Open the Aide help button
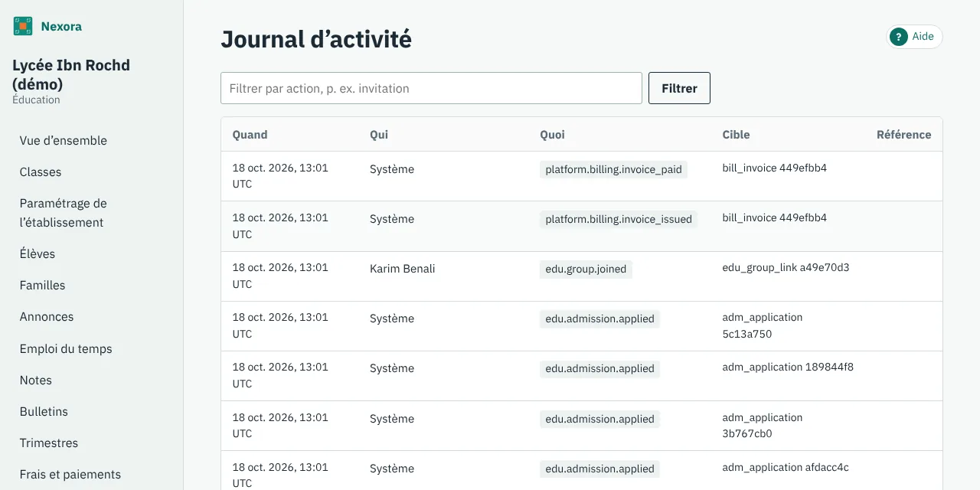The height and width of the screenshot is (490, 980). tap(914, 37)
